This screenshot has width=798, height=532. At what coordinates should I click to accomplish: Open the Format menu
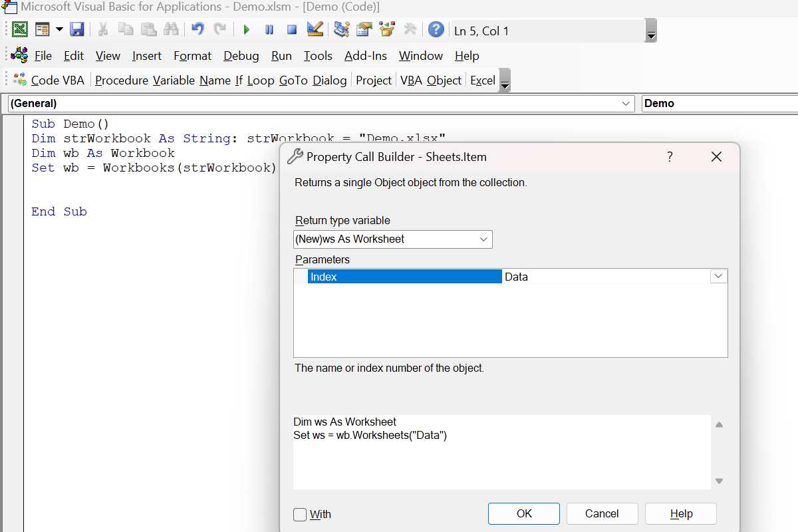(192, 56)
